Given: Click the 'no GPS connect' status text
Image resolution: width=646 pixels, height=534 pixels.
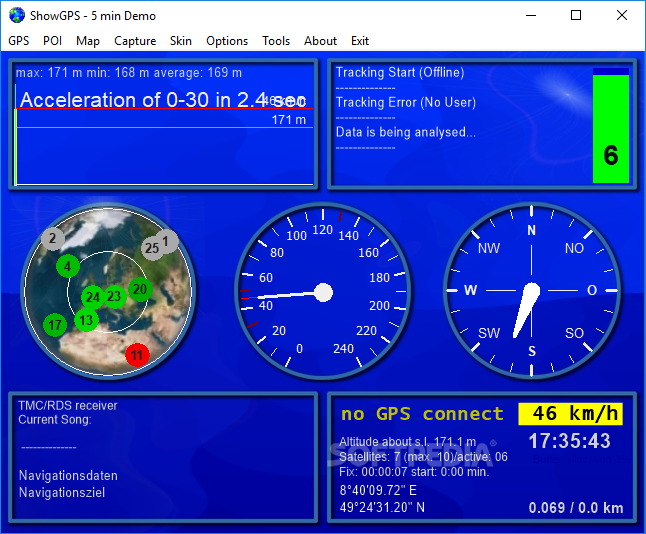Looking at the screenshot, I should 422,414.
